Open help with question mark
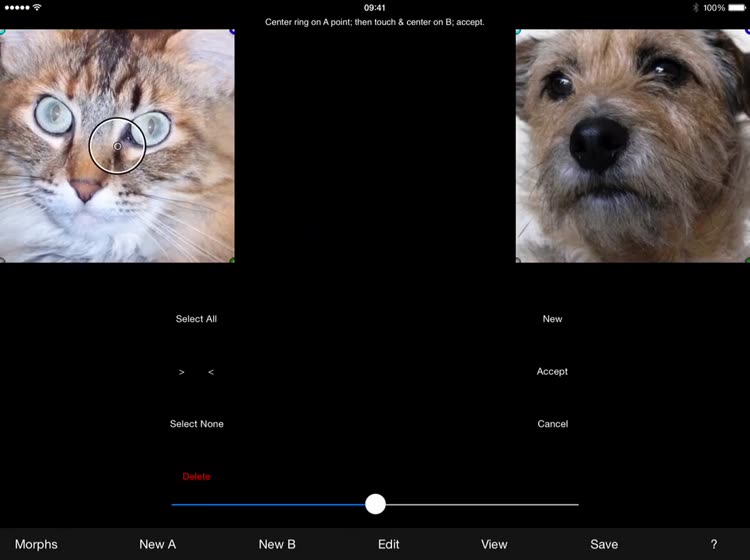The height and width of the screenshot is (560, 750). coord(714,544)
